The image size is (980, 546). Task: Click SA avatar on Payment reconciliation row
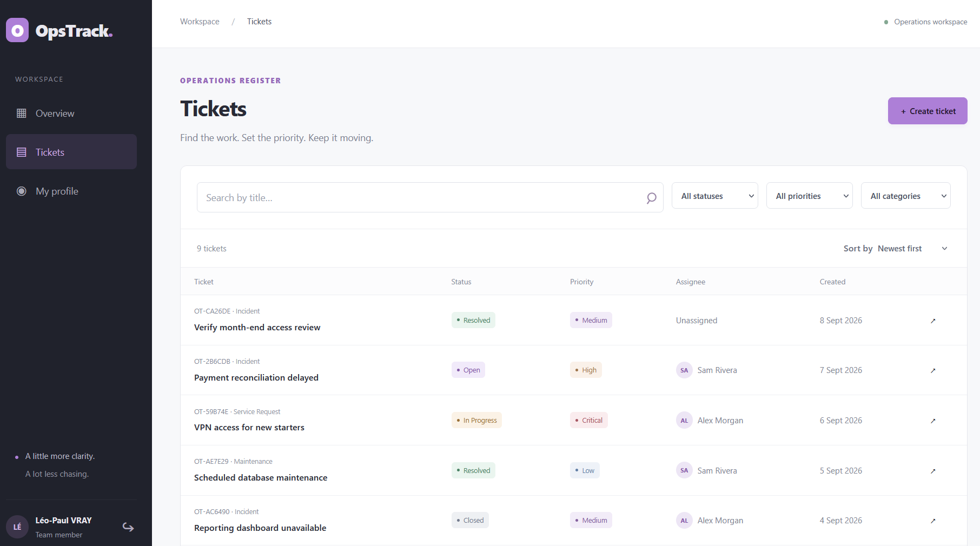point(684,370)
